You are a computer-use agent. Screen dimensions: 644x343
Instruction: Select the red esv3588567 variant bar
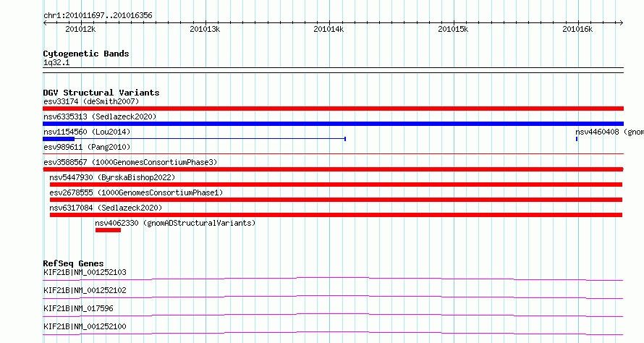[x=333, y=169]
